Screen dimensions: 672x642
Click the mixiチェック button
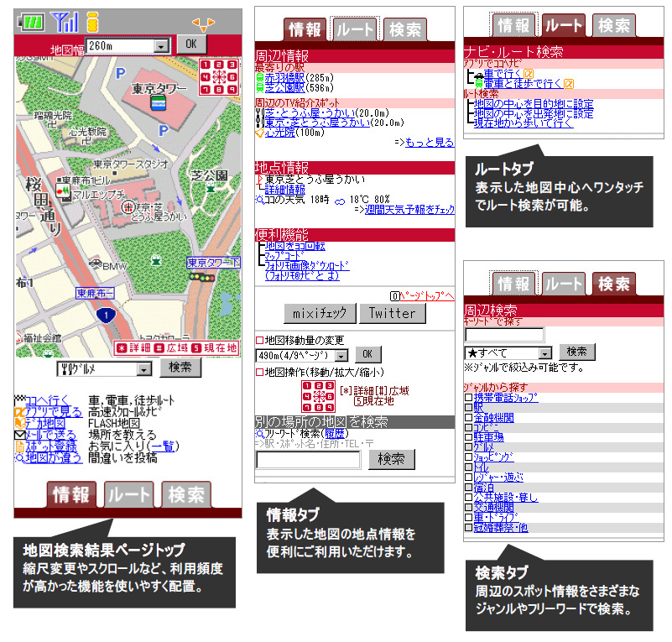pyautogui.click(x=320, y=313)
